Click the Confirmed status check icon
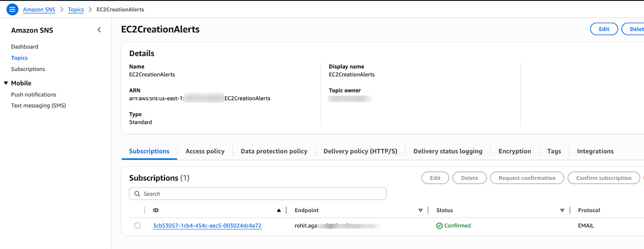Image resolution: width=644 pixels, height=249 pixels. tap(440, 226)
